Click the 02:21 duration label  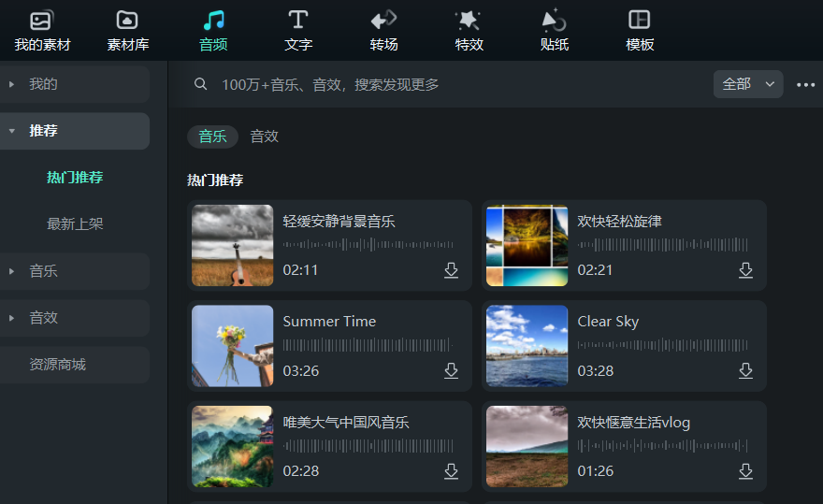(x=595, y=270)
